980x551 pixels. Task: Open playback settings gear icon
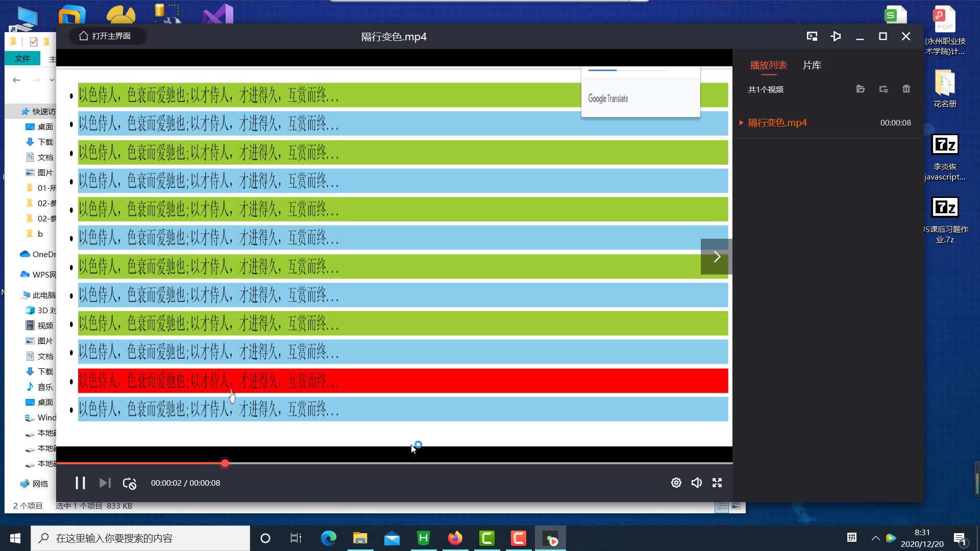676,483
